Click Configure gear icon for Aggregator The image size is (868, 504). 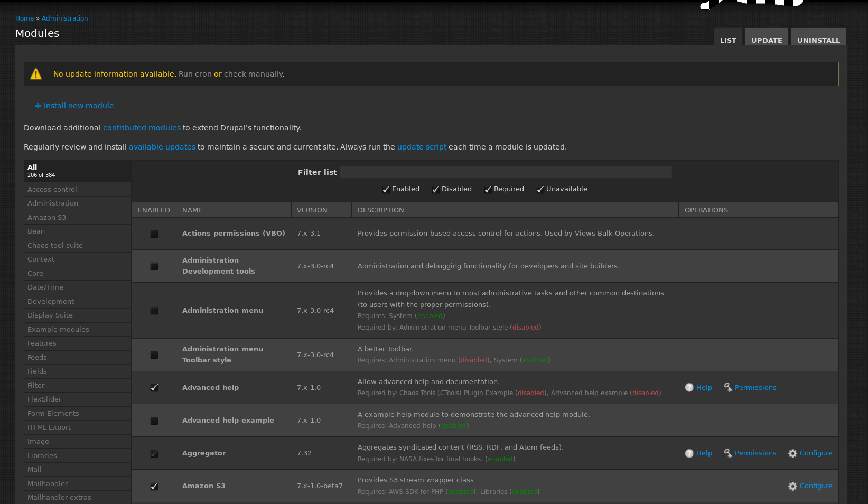pos(792,453)
